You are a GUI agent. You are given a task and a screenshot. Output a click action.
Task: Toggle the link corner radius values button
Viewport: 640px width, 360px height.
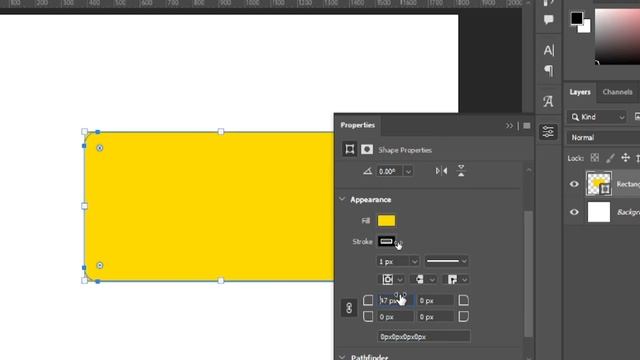(349, 308)
